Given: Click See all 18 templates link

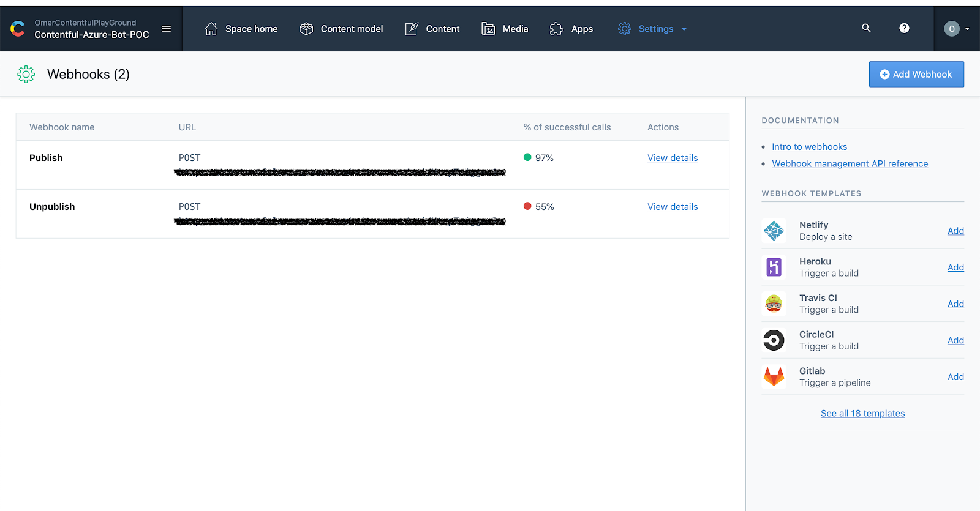Looking at the screenshot, I should [862, 414].
